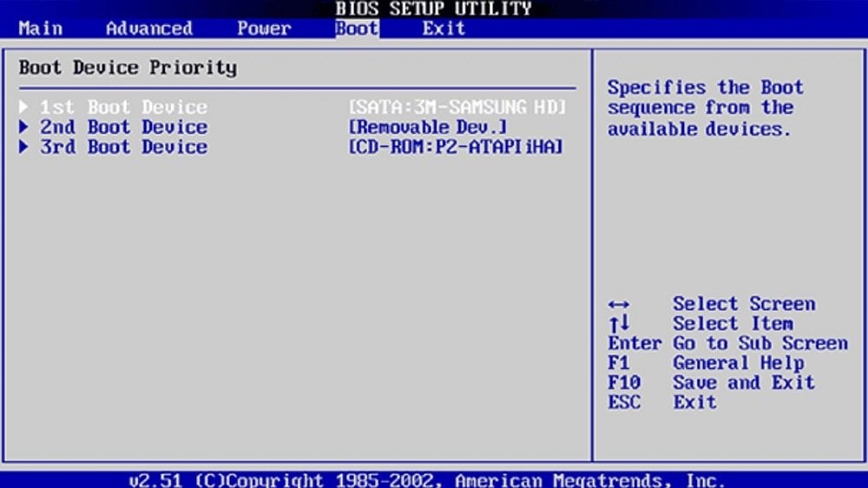
Task: Click the arrow beside 2nd Boot Device
Action: click(23, 127)
